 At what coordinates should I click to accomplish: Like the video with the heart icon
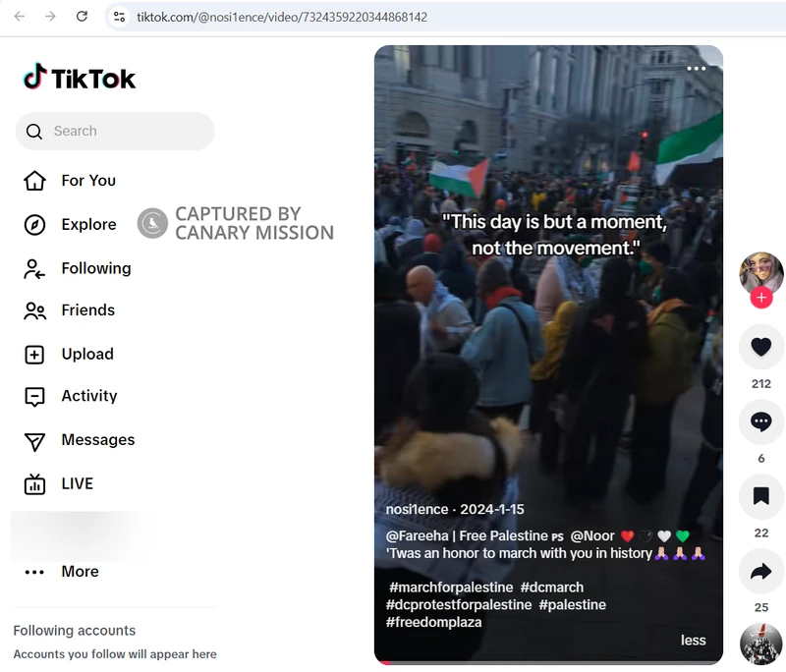point(760,347)
